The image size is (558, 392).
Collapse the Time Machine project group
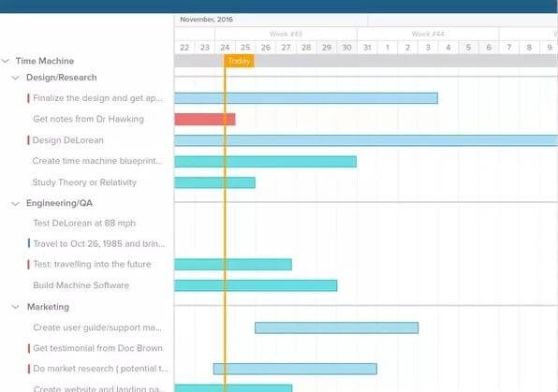[6, 61]
